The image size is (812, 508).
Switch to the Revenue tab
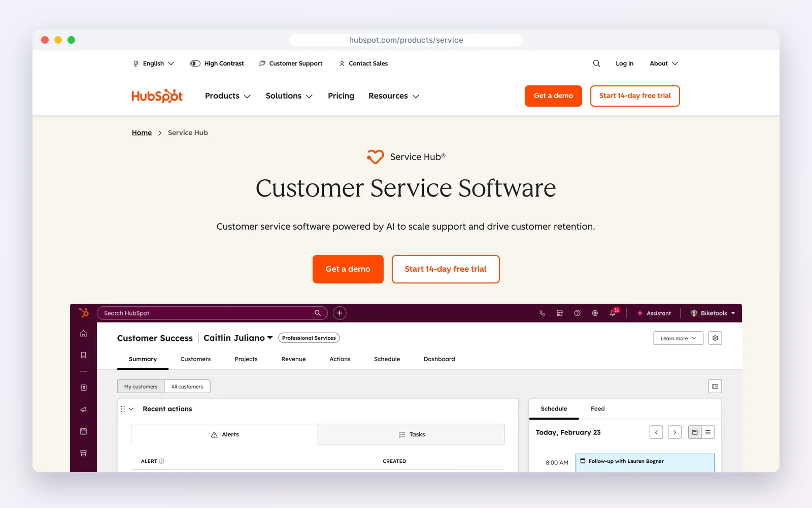293,359
